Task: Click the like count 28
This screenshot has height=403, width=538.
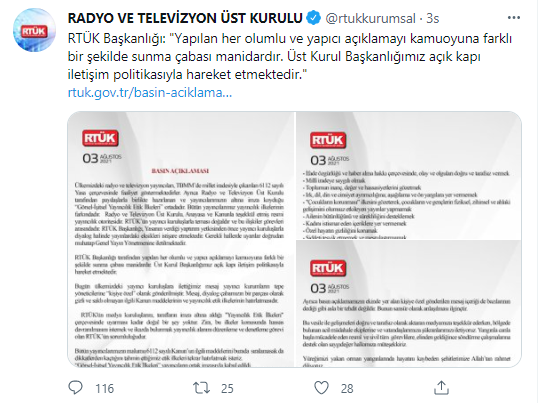Action: (347, 389)
